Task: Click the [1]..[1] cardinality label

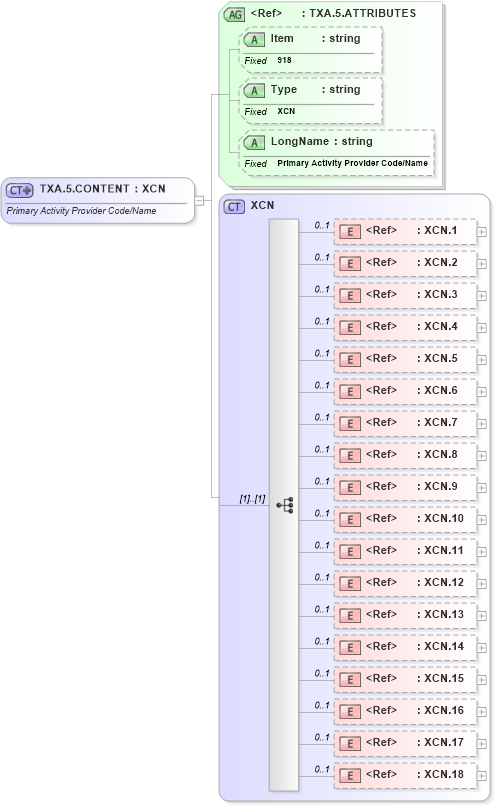Action: pos(252,499)
